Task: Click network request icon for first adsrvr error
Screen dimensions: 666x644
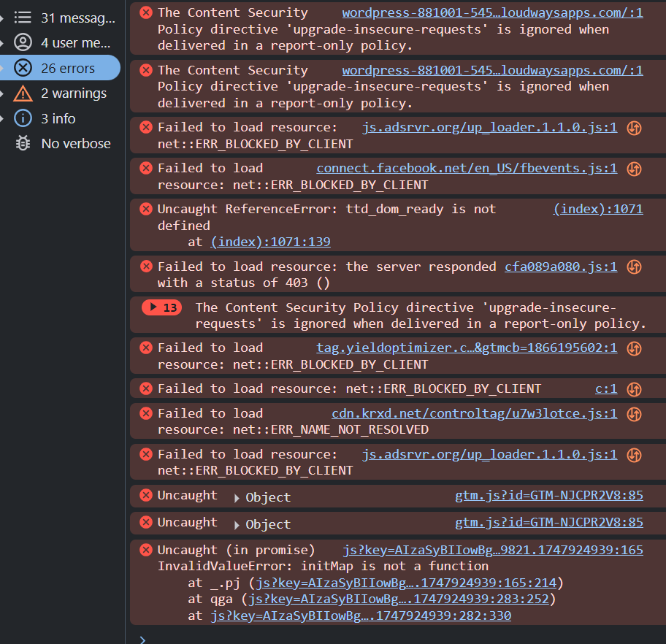Action: (x=634, y=128)
